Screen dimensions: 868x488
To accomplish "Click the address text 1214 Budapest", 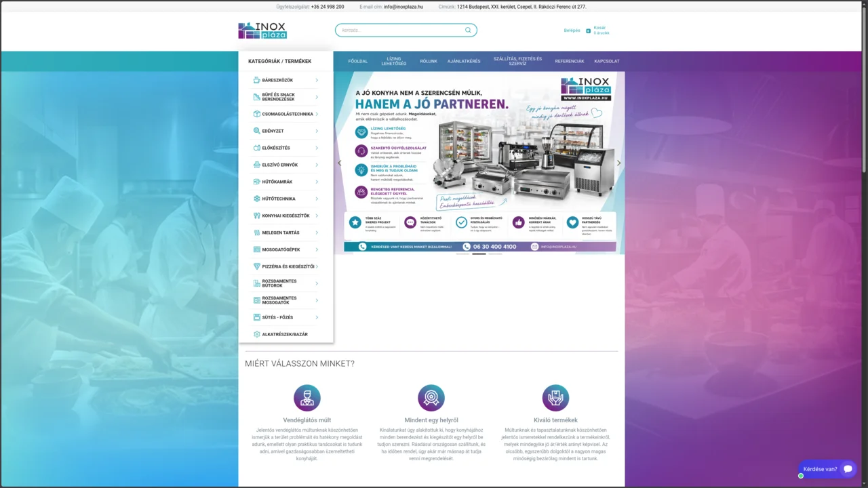I will 521,7.
